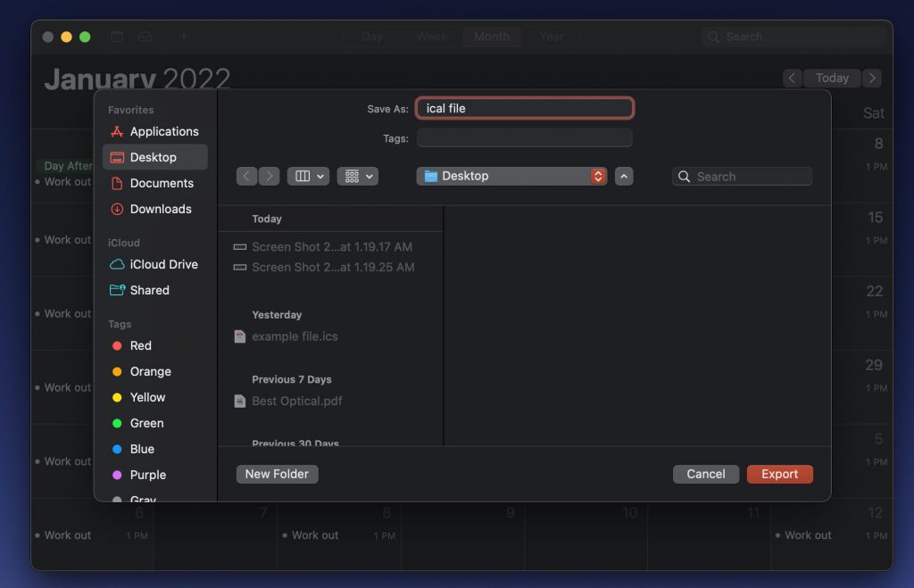914x588 pixels.
Task: Create a New Folder
Action: click(277, 474)
